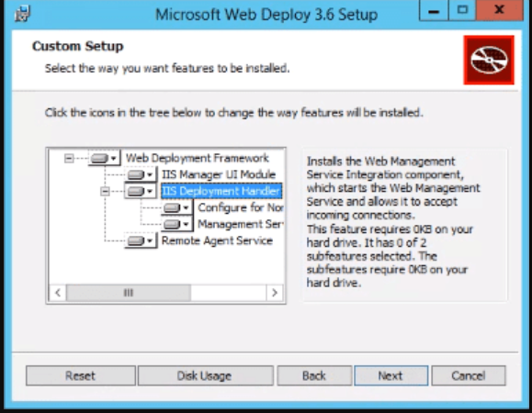Go Back to the previous setup page
The width and height of the screenshot is (532, 413).
pyautogui.click(x=314, y=375)
